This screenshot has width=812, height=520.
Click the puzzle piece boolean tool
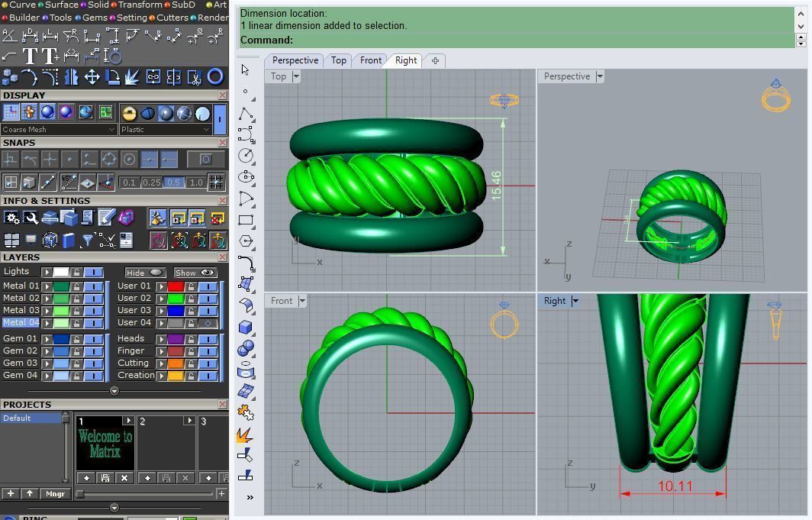click(x=246, y=413)
